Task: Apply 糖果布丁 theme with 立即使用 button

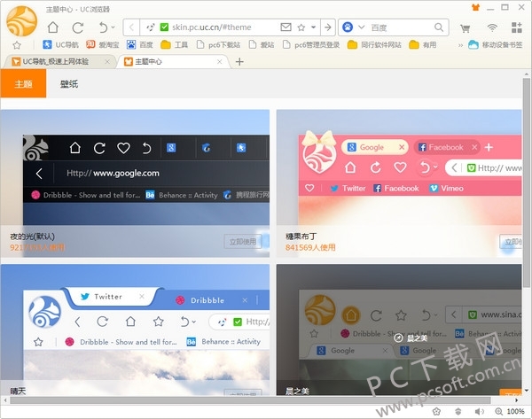Action: point(511,242)
